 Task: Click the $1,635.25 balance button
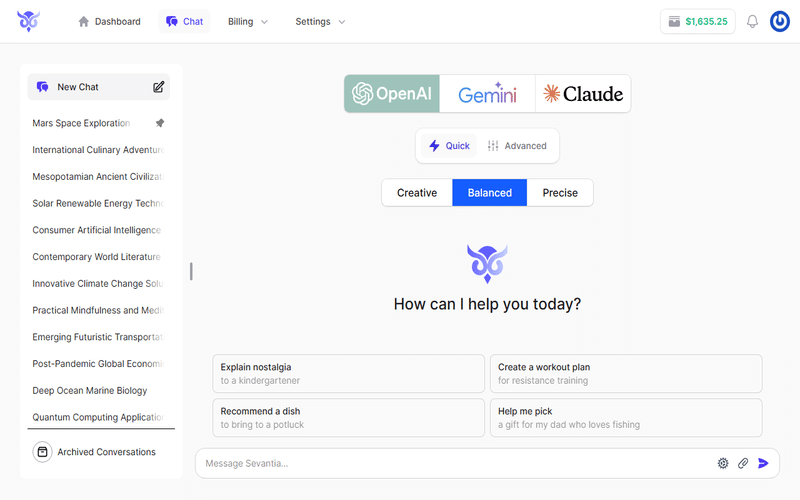click(x=698, y=22)
